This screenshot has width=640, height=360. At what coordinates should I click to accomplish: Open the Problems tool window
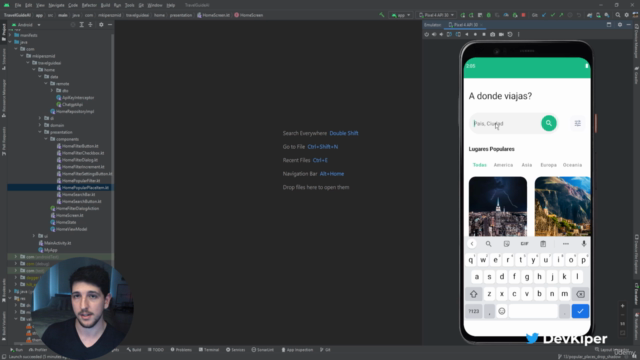[181, 350]
